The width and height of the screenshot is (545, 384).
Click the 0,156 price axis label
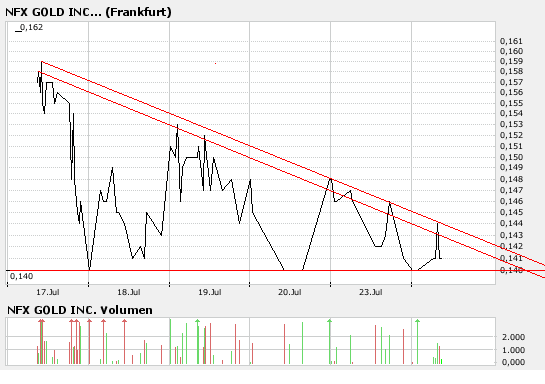pos(511,92)
